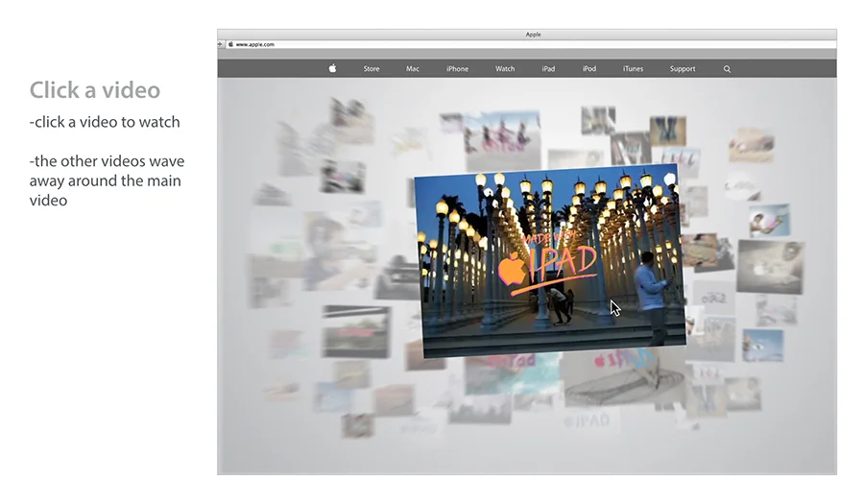Screen dimensions: 864x504
Task: Open the iPad nav item
Action: (x=548, y=69)
